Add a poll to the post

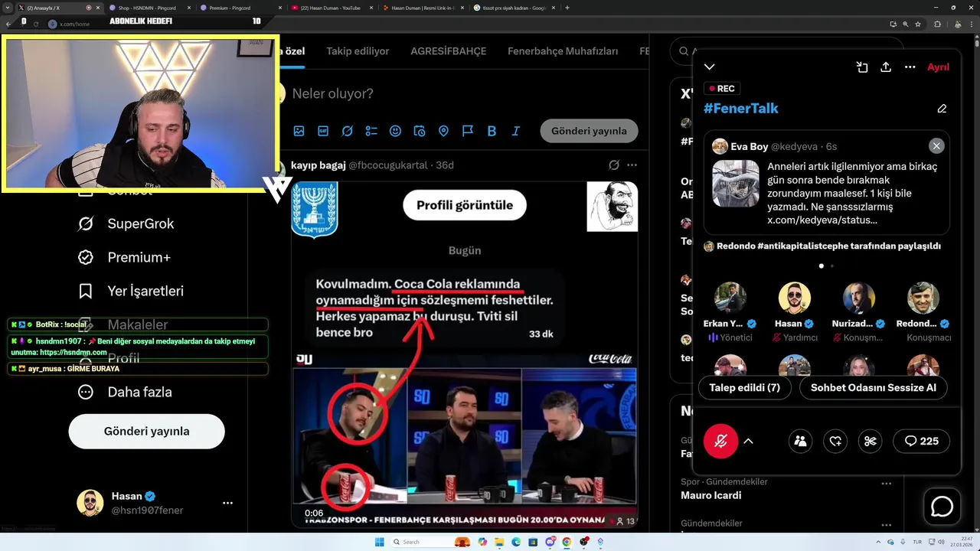coord(371,131)
